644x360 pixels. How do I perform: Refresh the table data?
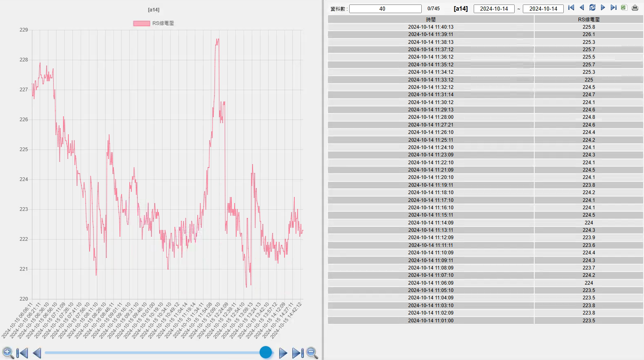pos(592,8)
